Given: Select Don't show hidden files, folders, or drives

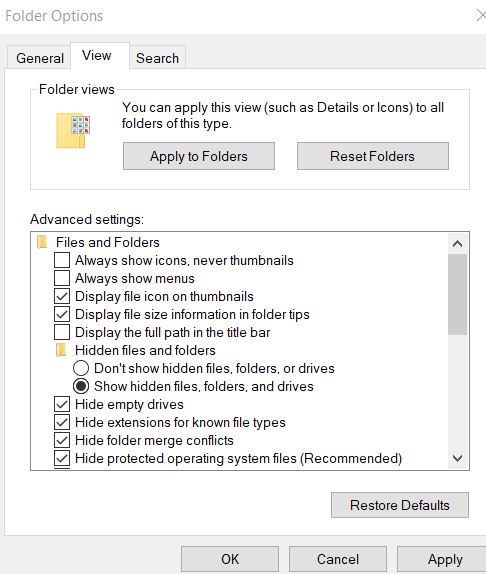Looking at the screenshot, I should [81, 368].
